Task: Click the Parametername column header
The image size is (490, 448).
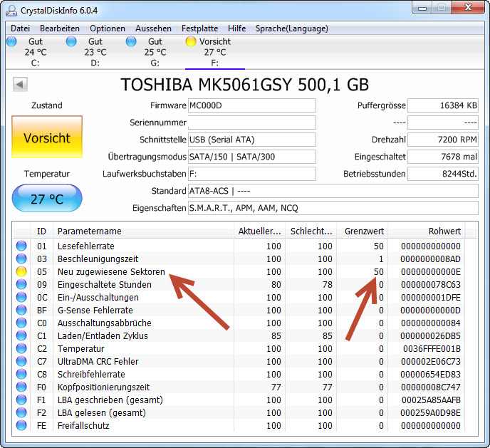Action: pyautogui.click(x=143, y=231)
